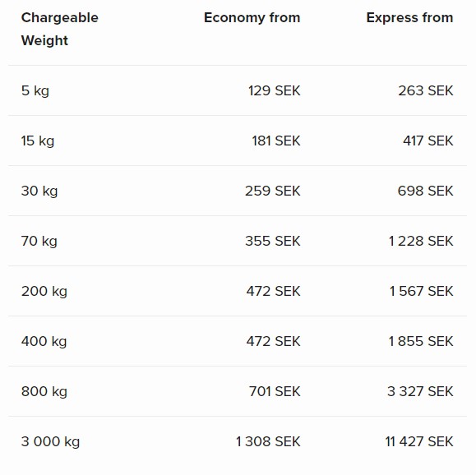Click the Express from column header

(409, 17)
